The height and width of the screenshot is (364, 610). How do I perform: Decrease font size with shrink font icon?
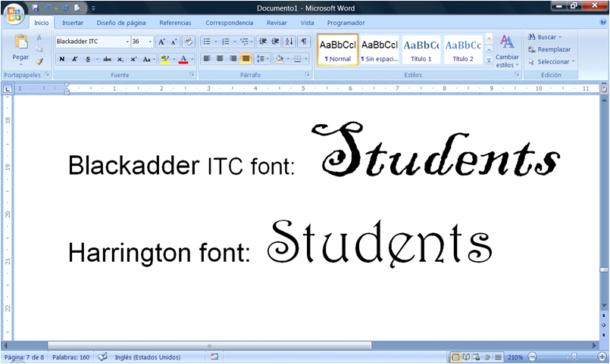[x=174, y=42]
